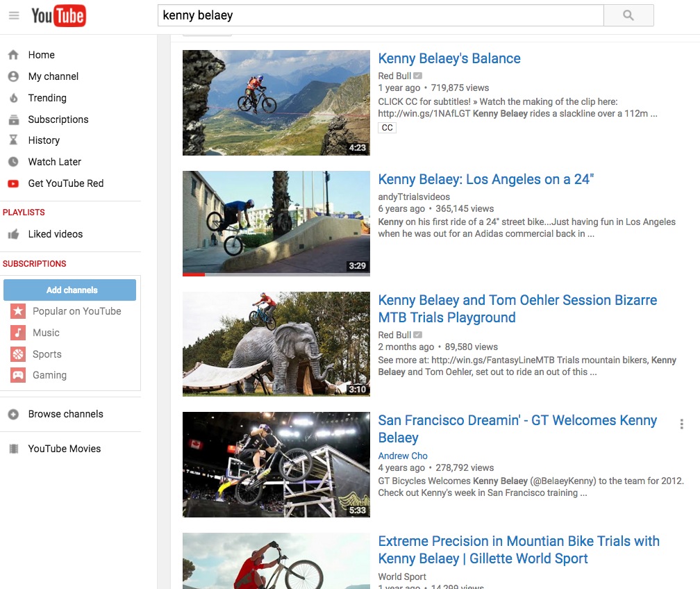
Task: Click the Liked videos thumbs-up icon
Action: point(13,234)
